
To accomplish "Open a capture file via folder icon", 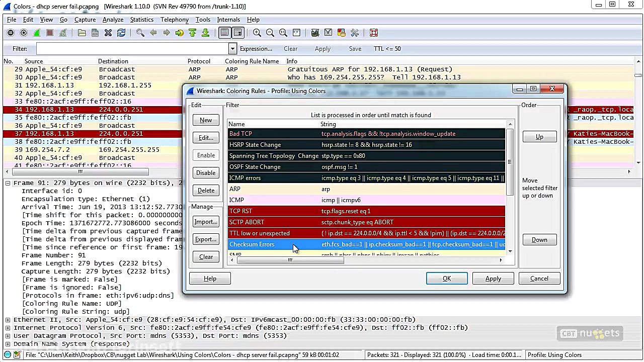I will [x=82, y=33].
